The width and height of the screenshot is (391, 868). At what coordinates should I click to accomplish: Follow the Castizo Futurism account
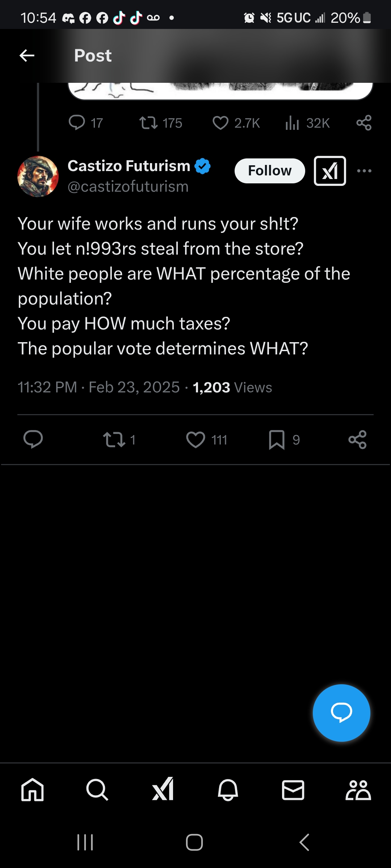pos(270,171)
